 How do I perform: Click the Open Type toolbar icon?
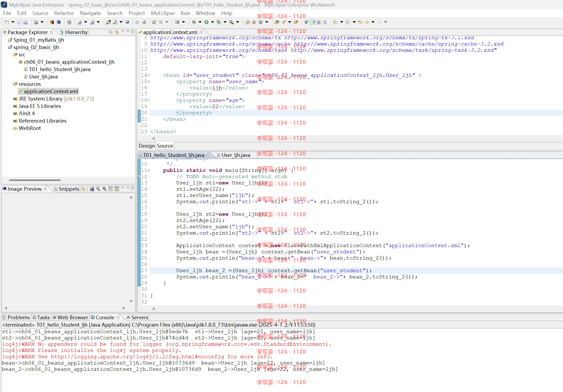tap(277, 22)
